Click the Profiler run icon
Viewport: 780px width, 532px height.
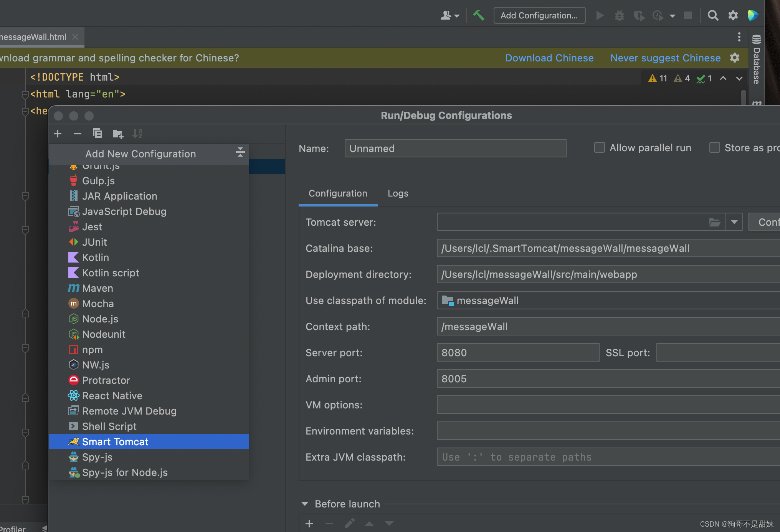[658, 15]
